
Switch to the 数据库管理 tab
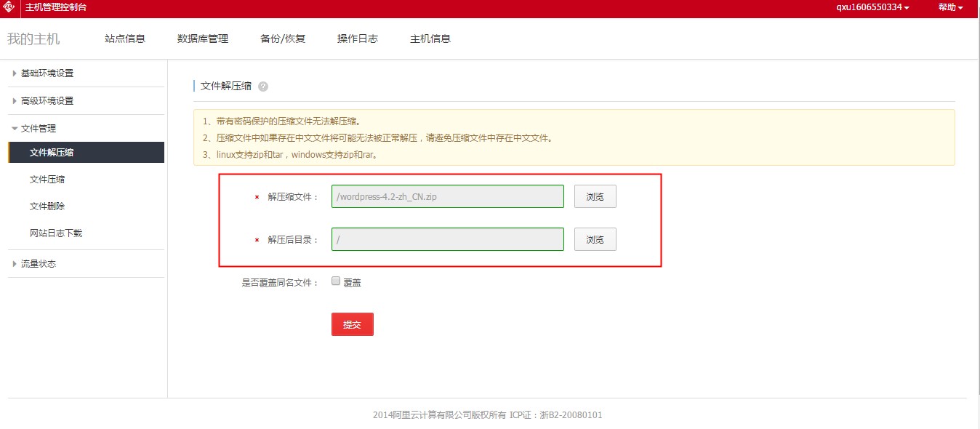point(203,39)
